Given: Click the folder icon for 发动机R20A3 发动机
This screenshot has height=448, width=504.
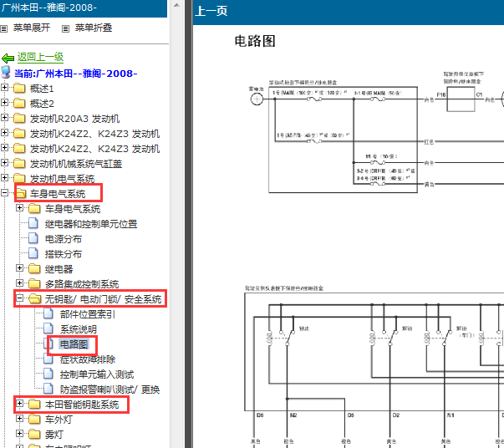Looking at the screenshot, I should pyautogui.click(x=19, y=118).
